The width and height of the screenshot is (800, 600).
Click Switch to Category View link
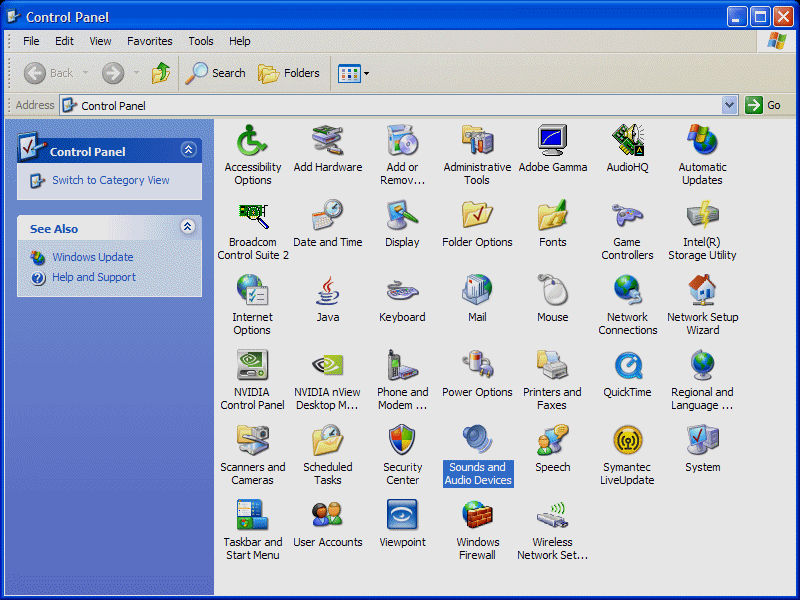[x=110, y=180]
